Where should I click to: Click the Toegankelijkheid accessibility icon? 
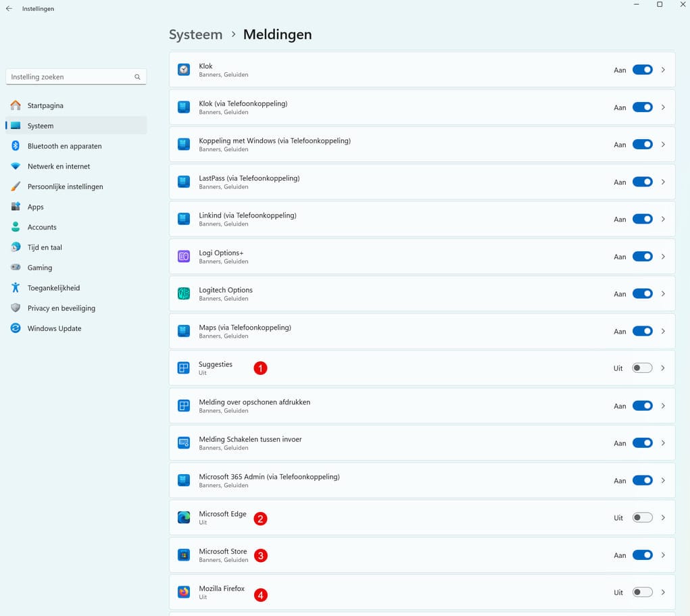(16, 288)
